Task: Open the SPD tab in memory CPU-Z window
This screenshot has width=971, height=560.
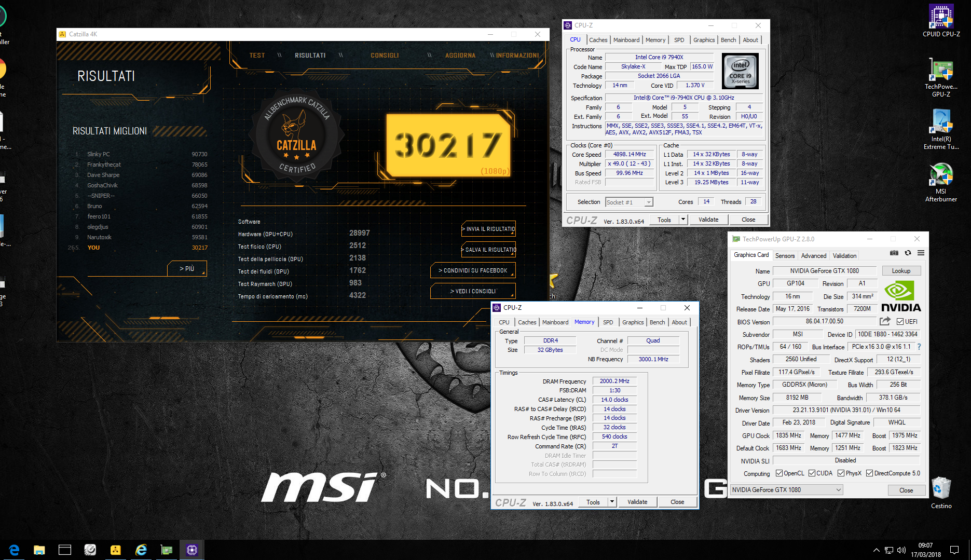Action: pos(608,322)
